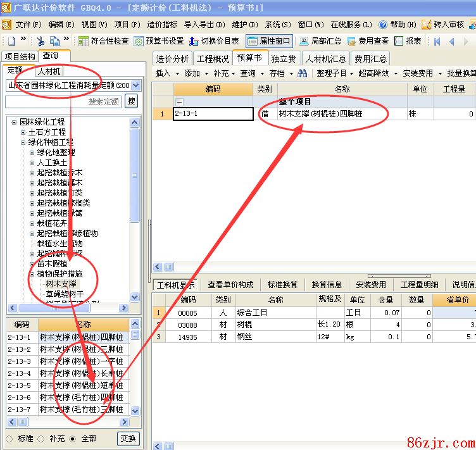Select the 标准 radio button
Image resolution: width=476 pixels, height=450 pixels.
[x=9, y=439]
